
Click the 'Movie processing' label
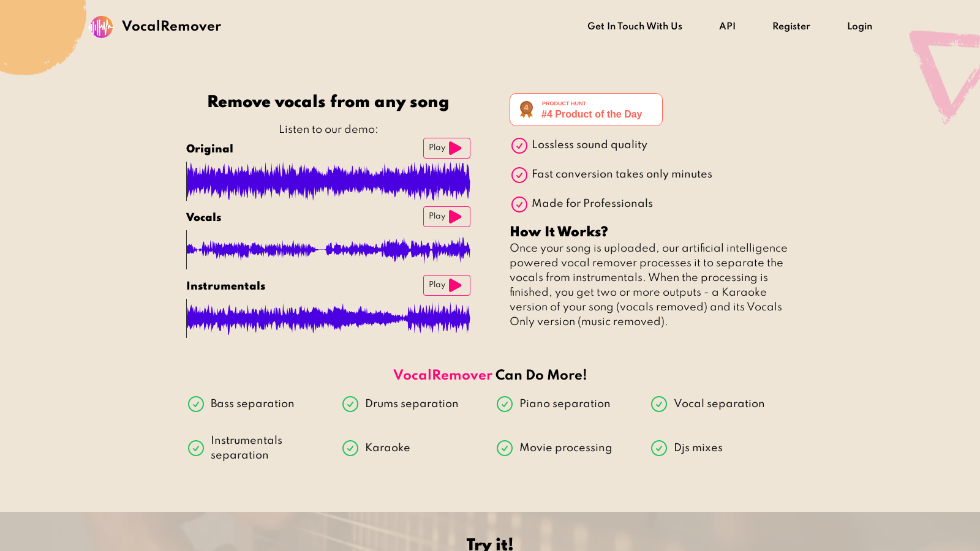tap(565, 448)
